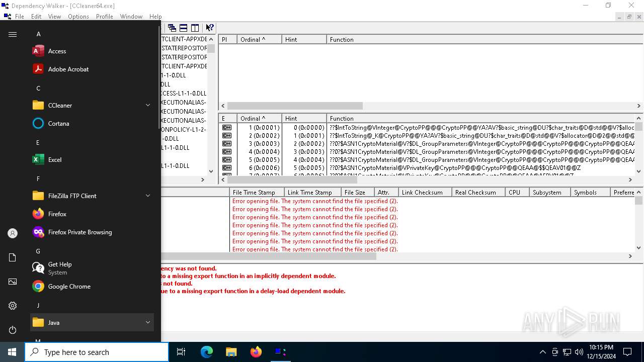Viewport: 644px width, 362px height.
Task: Sort module list by Subsystem column
Action: tap(549, 192)
